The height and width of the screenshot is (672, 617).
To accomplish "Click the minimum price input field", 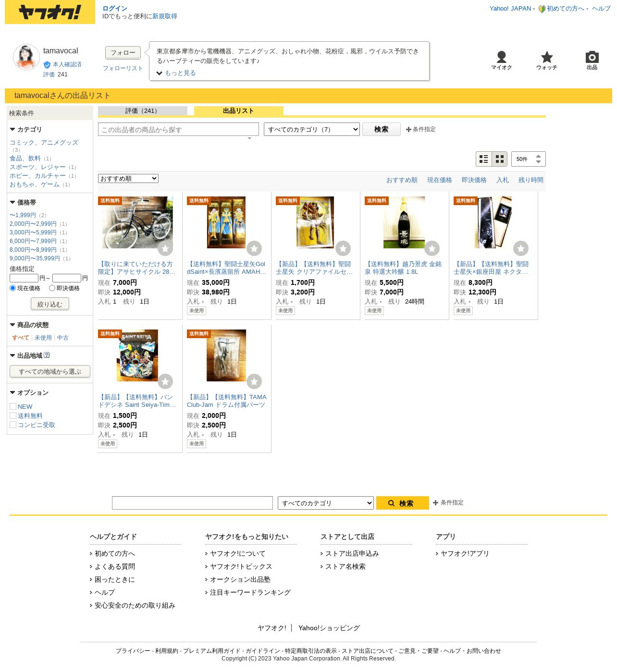I will point(24,278).
